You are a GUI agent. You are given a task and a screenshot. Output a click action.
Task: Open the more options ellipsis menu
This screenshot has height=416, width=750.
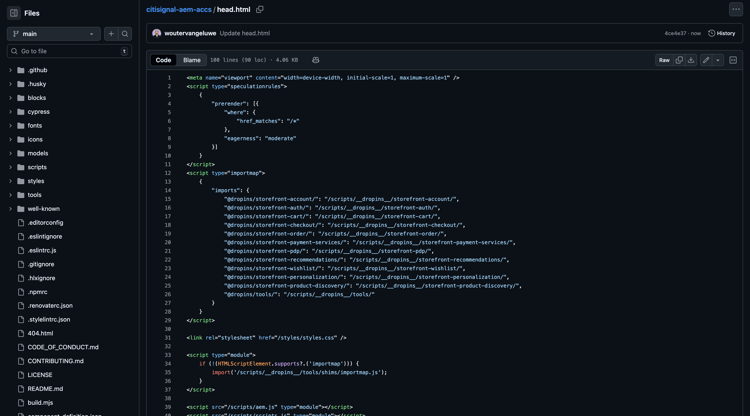tap(736, 9)
